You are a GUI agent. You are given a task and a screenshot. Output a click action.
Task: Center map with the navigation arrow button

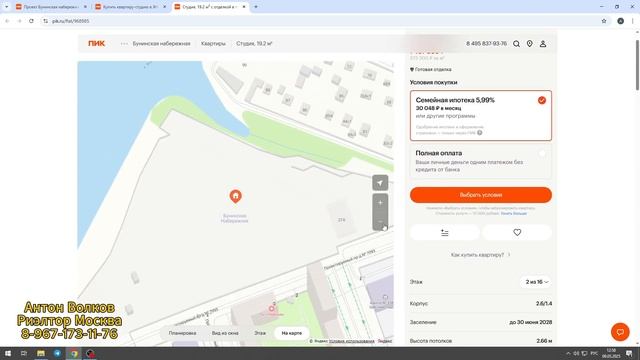click(380, 183)
